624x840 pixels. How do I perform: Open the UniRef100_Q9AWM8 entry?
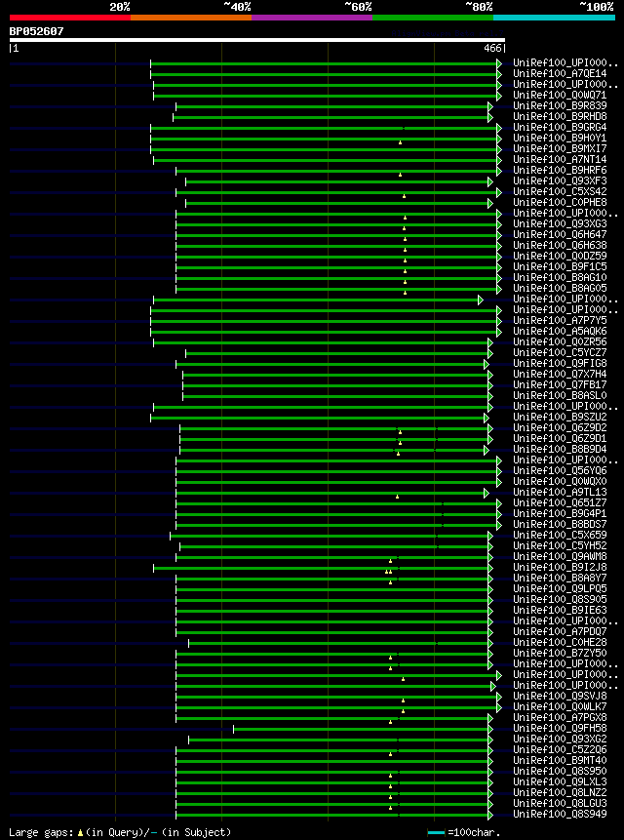[560, 556]
